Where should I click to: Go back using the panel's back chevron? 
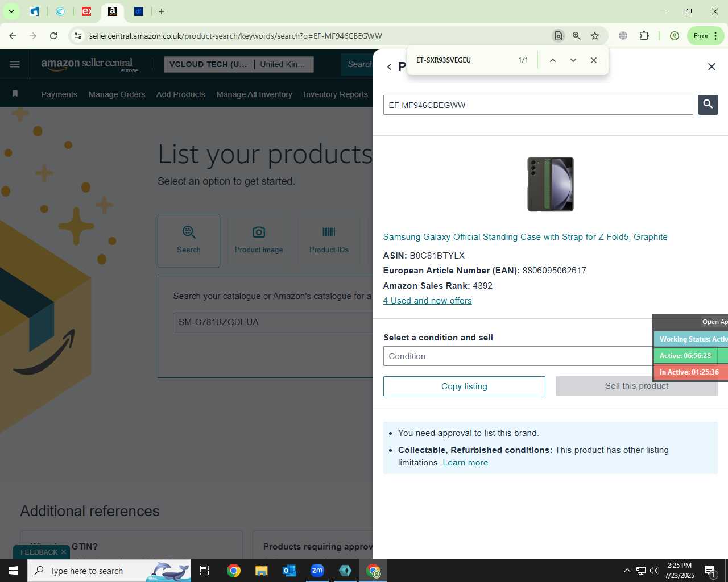[389, 67]
